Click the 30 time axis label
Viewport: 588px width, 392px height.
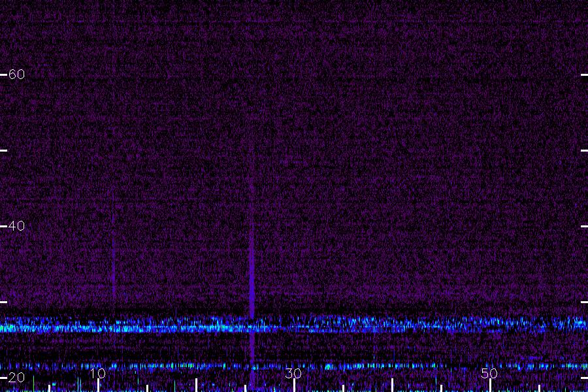pos(293,373)
